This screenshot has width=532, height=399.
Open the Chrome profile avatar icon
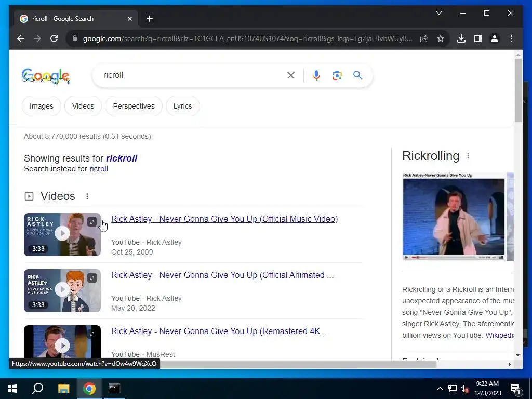tap(495, 38)
